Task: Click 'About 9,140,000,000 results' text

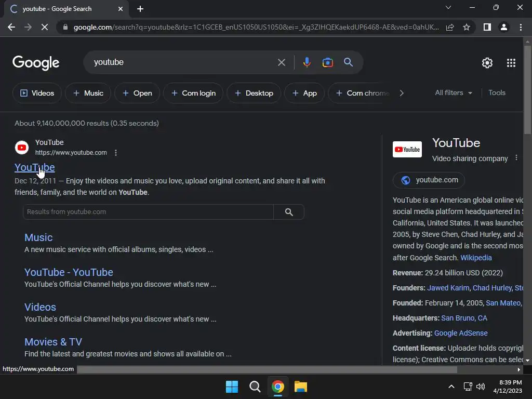Action: tap(61, 123)
